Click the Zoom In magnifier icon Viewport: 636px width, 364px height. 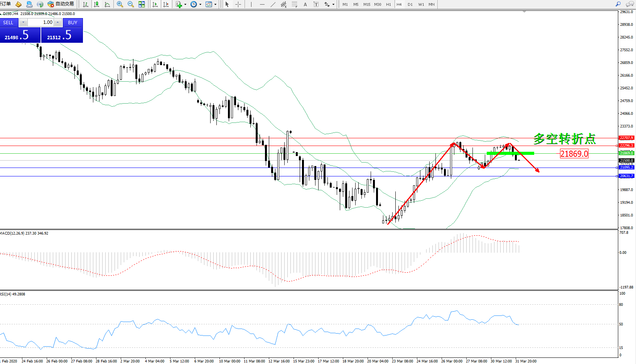click(x=120, y=4)
